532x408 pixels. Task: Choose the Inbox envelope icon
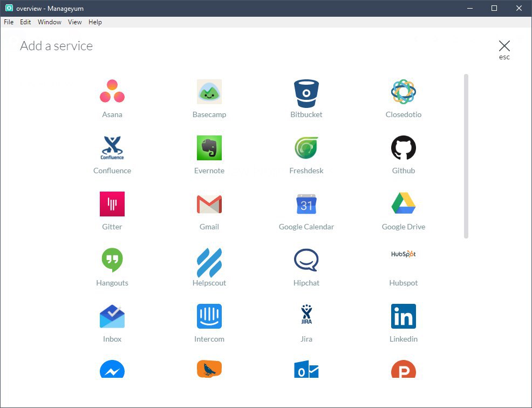[112, 316]
